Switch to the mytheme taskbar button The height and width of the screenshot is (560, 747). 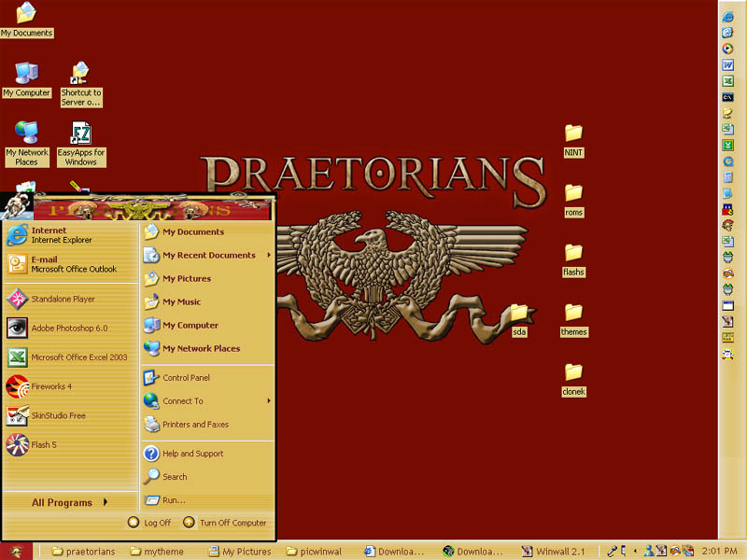click(x=157, y=552)
